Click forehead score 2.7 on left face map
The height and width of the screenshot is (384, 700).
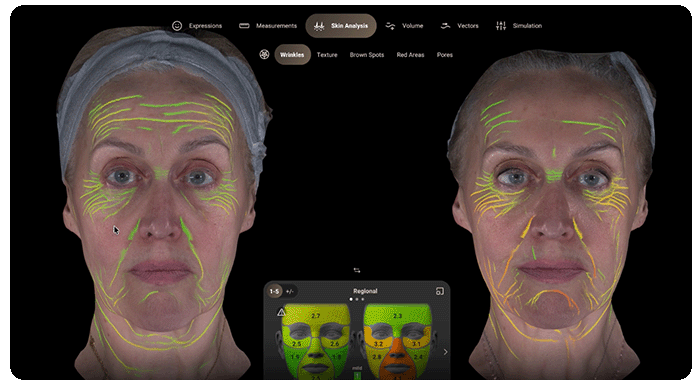pyautogui.click(x=316, y=316)
